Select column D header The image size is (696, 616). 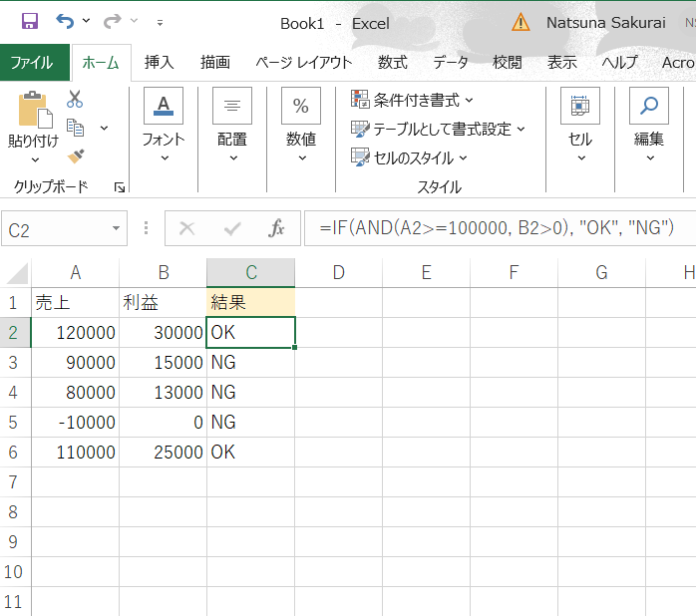click(x=338, y=272)
